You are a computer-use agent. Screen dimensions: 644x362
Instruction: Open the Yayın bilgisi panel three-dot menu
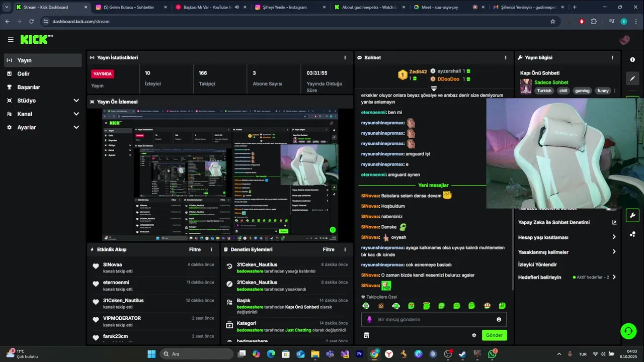pyautogui.click(x=612, y=58)
